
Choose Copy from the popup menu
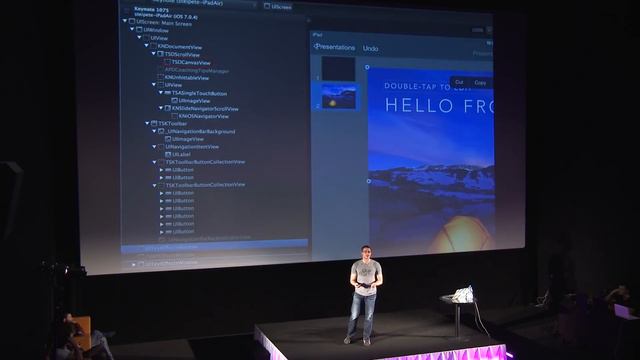(x=480, y=83)
